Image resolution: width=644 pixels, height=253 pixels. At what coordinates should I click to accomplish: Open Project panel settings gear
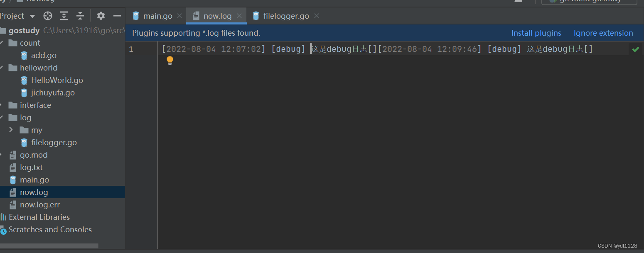[x=101, y=16]
